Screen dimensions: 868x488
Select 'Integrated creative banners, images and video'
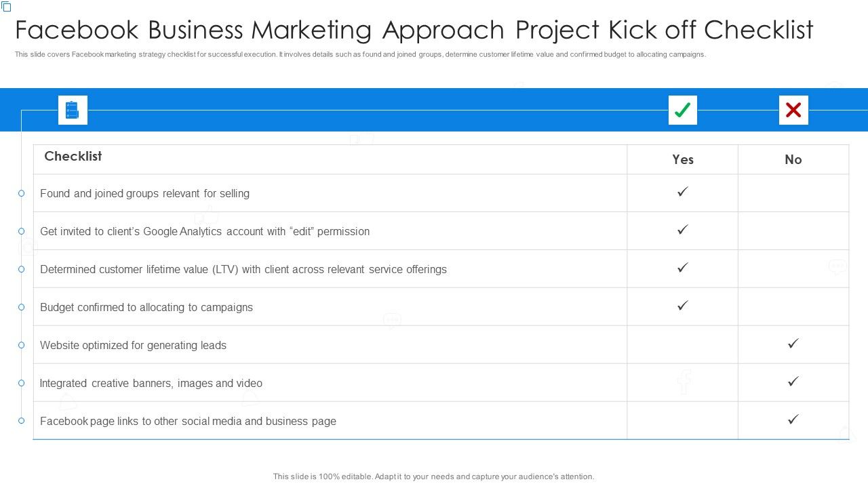151,383
